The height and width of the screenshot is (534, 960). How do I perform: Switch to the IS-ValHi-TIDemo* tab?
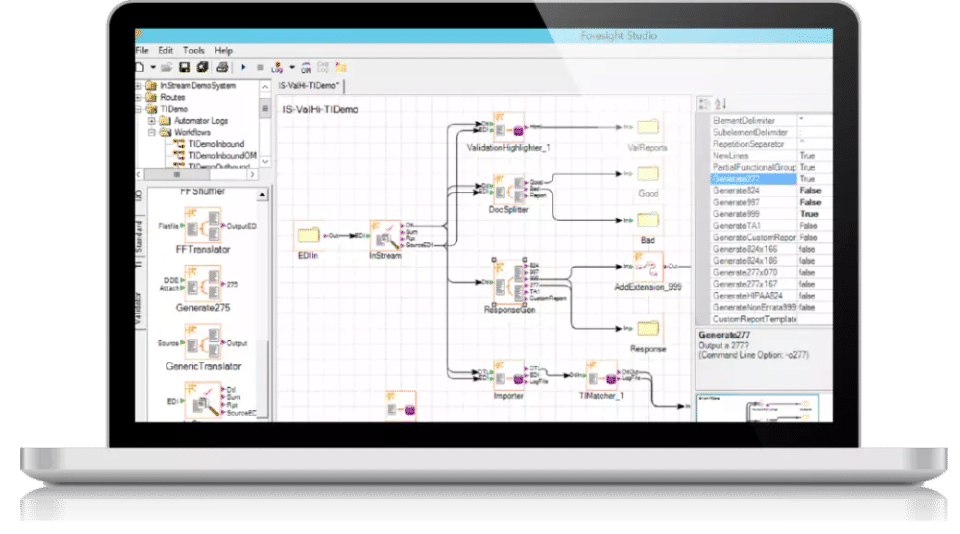coord(309,86)
